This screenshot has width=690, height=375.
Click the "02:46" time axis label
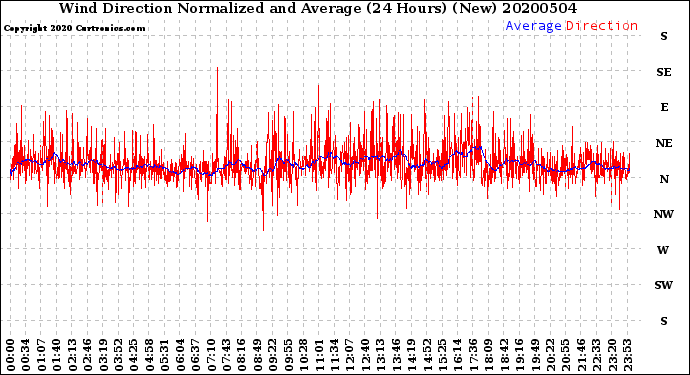[x=88, y=355]
